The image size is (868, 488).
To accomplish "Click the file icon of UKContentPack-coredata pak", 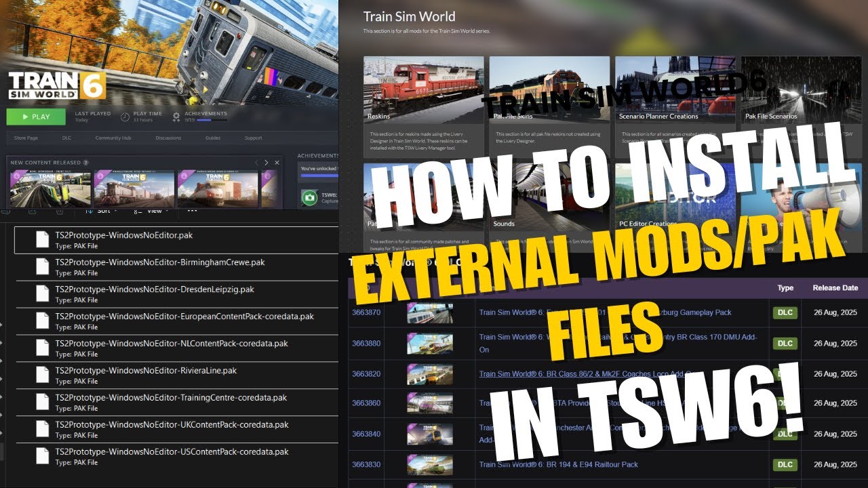I will 42,430.
